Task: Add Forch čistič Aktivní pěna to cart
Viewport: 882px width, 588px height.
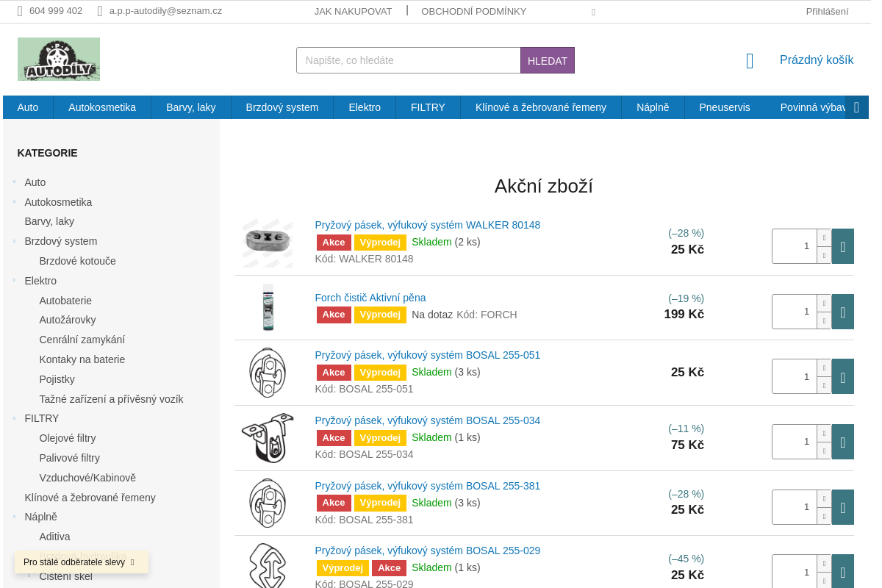Action: click(x=842, y=312)
